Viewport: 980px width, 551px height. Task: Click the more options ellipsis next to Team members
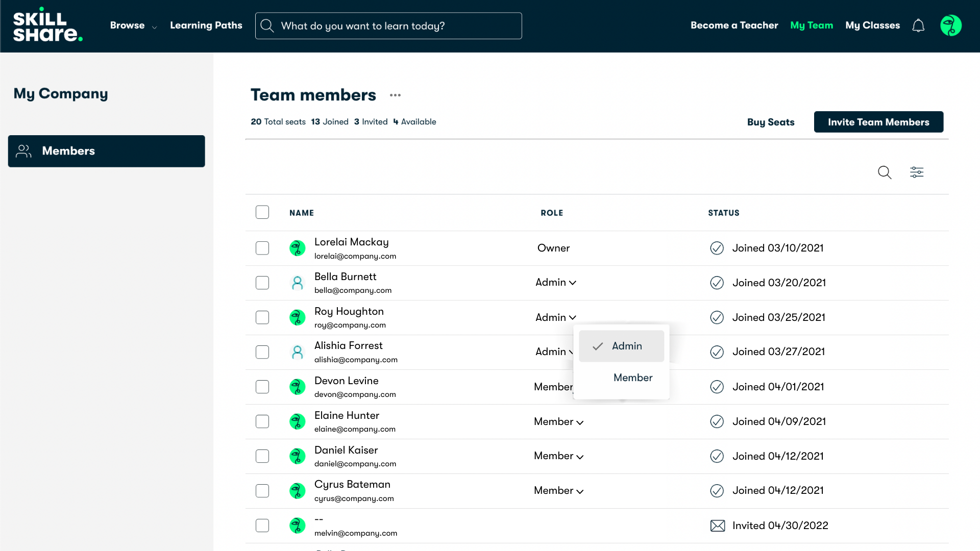click(x=396, y=95)
